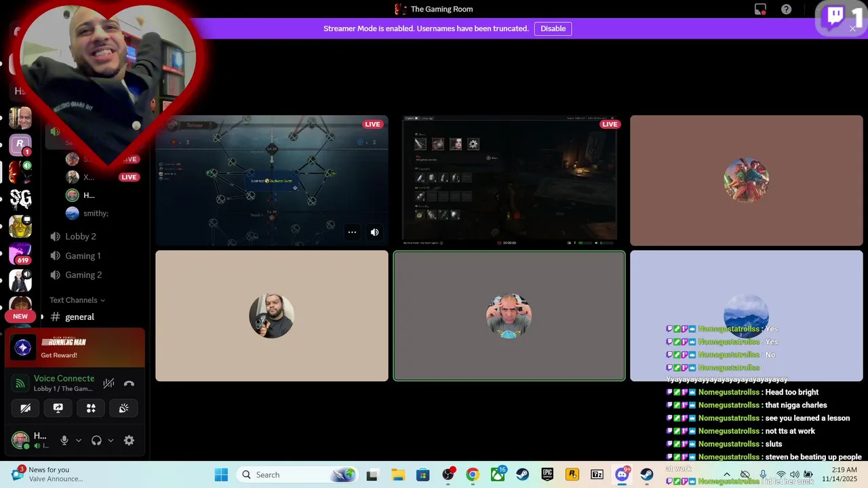
Task: Turn on the camera
Action: [25, 408]
